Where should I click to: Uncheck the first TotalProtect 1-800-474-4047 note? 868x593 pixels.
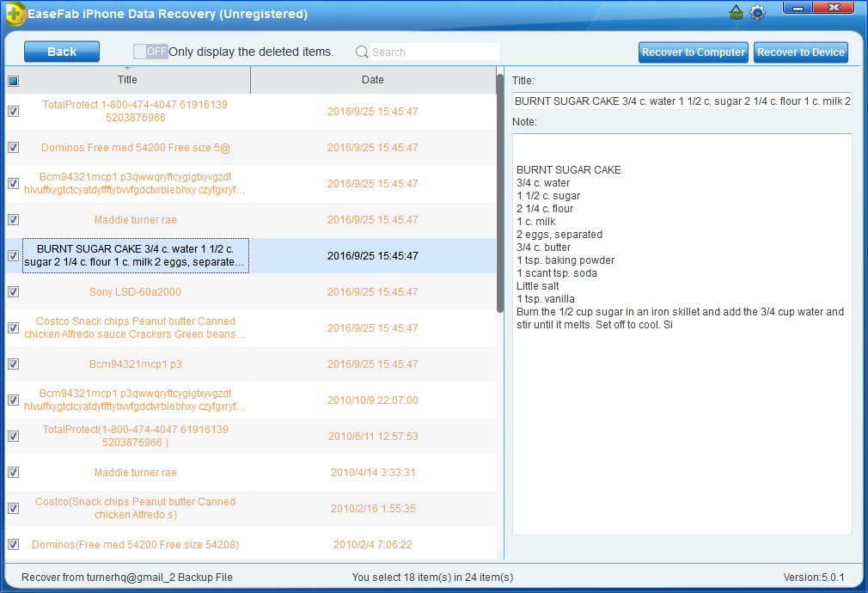coord(13,111)
